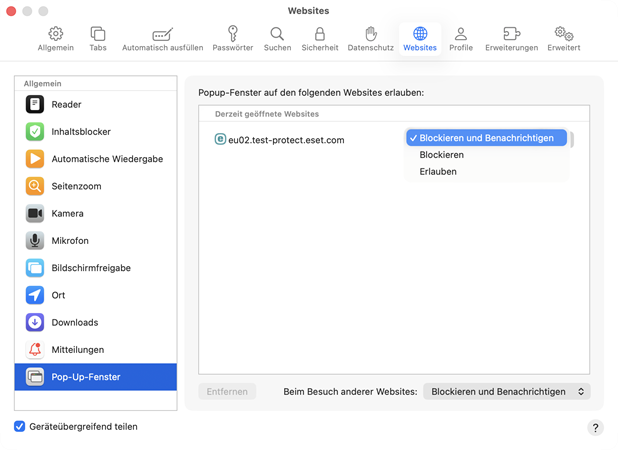This screenshot has width=618, height=450.
Task: Click the Mikrofon sidebar icon
Action: pyautogui.click(x=35, y=240)
